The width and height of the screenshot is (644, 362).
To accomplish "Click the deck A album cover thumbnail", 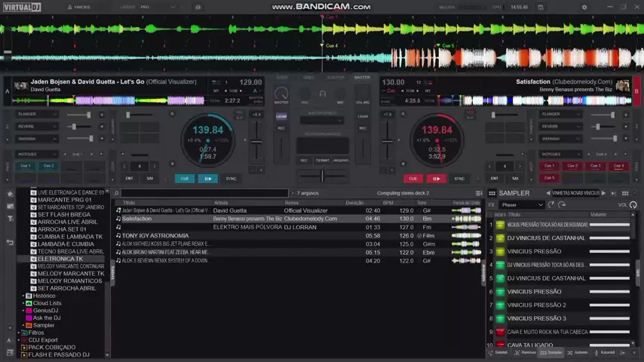I will pos(20,85).
